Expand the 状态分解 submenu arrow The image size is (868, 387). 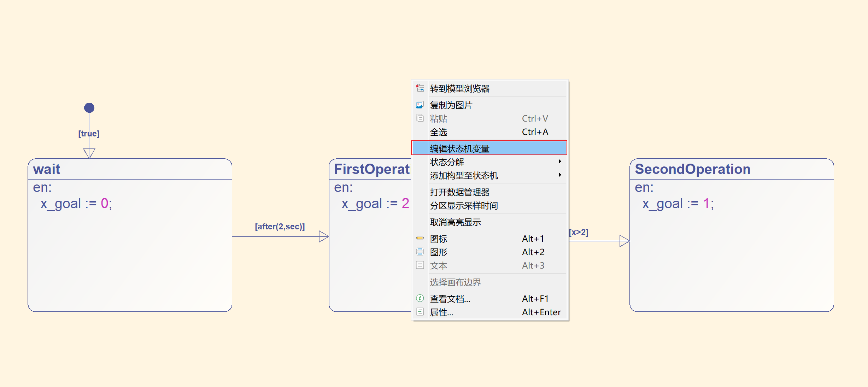tap(560, 162)
